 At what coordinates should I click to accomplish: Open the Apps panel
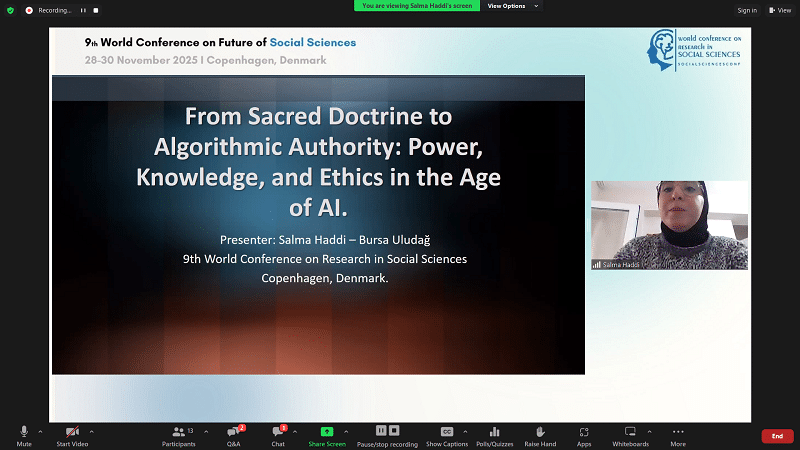584,434
